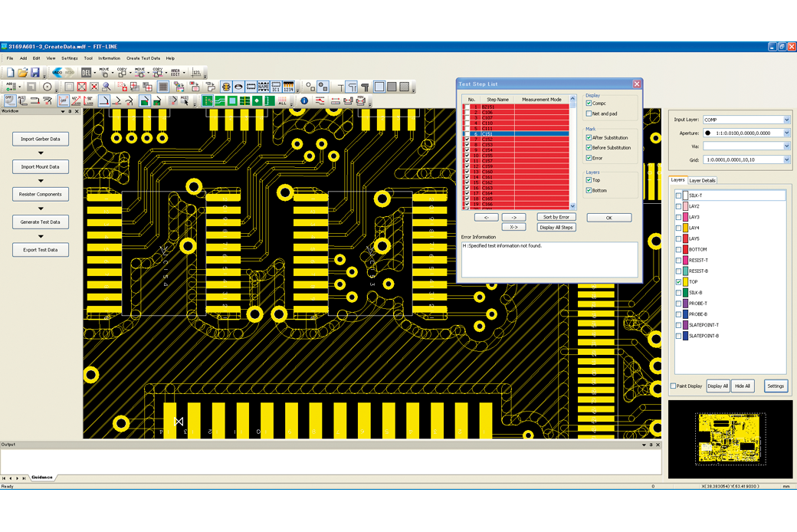Expand the Aperture dropdown list
797x532 pixels.
pyautogui.click(x=786, y=133)
